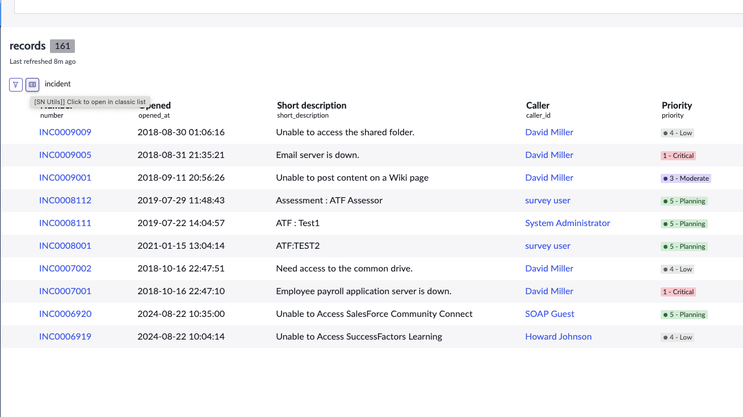The image size is (743, 417).
Task: Click 1 - Critical badge for INC0009005
Action: 678,156
